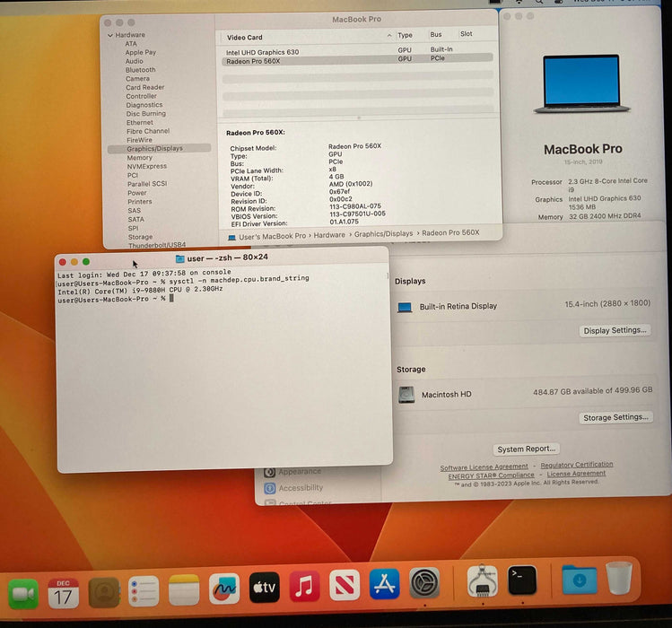
Task: Click the Appearance icon in Settings sidebar
Action: pyautogui.click(x=269, y=472)
